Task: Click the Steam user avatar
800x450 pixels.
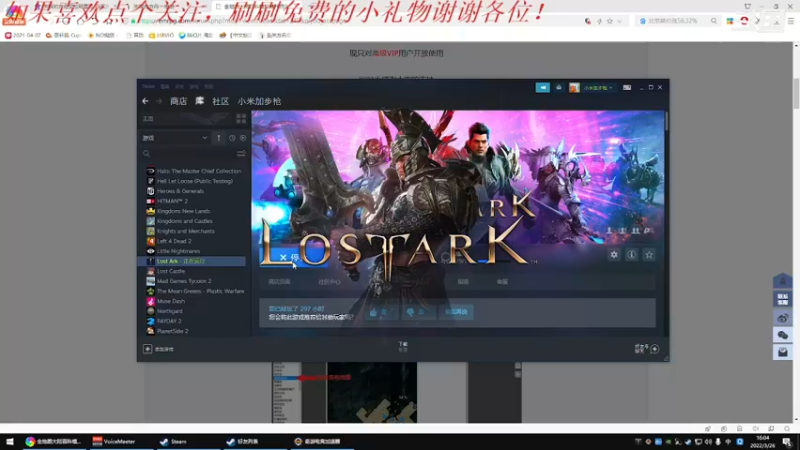Action: coord(574,88)
